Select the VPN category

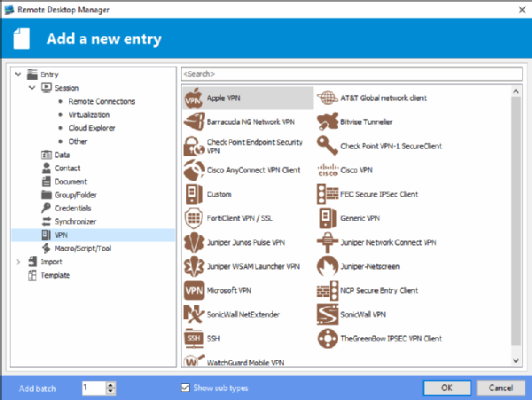[93, 235]
